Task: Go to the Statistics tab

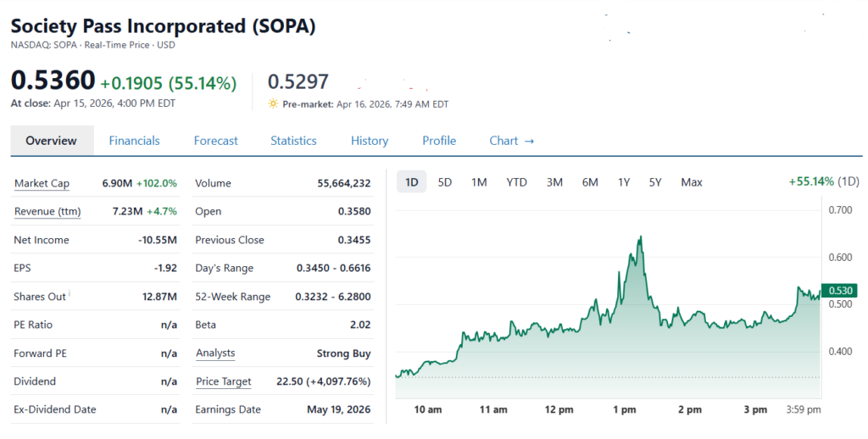Action: 293,141
